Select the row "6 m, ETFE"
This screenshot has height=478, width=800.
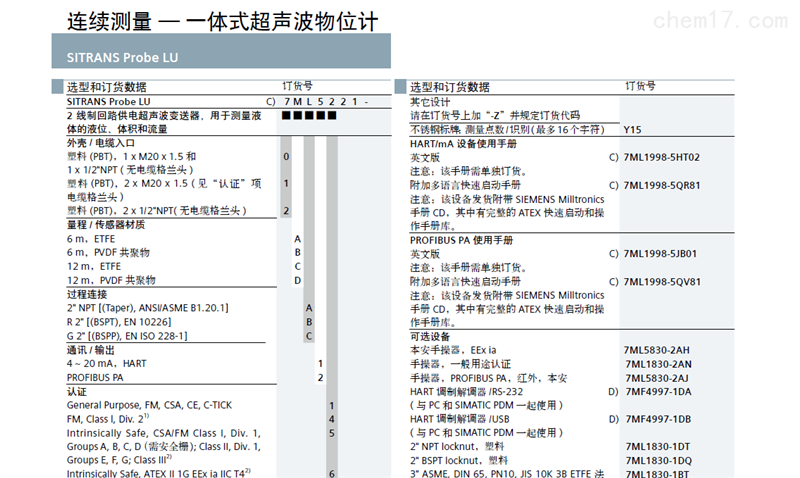coord(91,239)
